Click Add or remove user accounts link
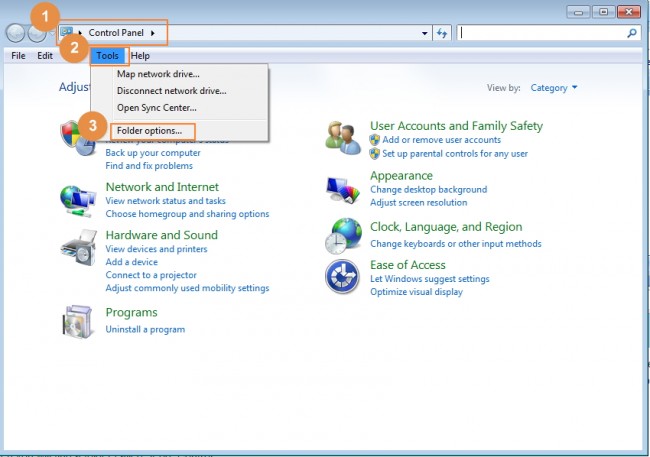Viewport: 650px width, 457px height. (441, 140)
